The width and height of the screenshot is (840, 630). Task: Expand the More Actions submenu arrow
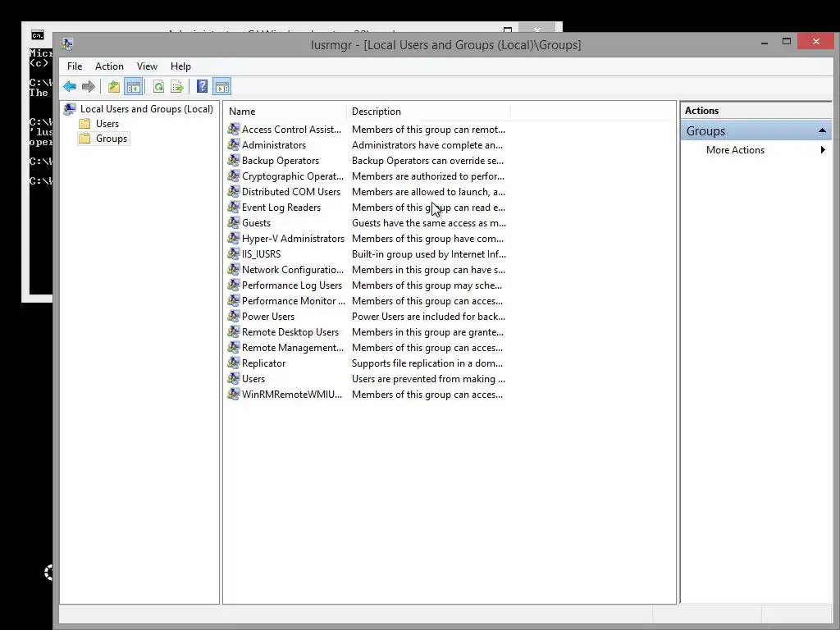point(823,150)
